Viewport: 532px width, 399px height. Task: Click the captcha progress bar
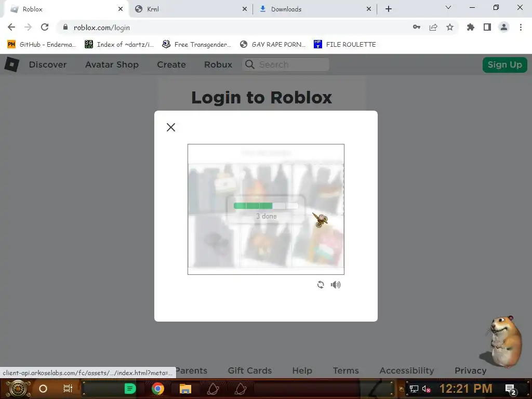coord(265,206)
